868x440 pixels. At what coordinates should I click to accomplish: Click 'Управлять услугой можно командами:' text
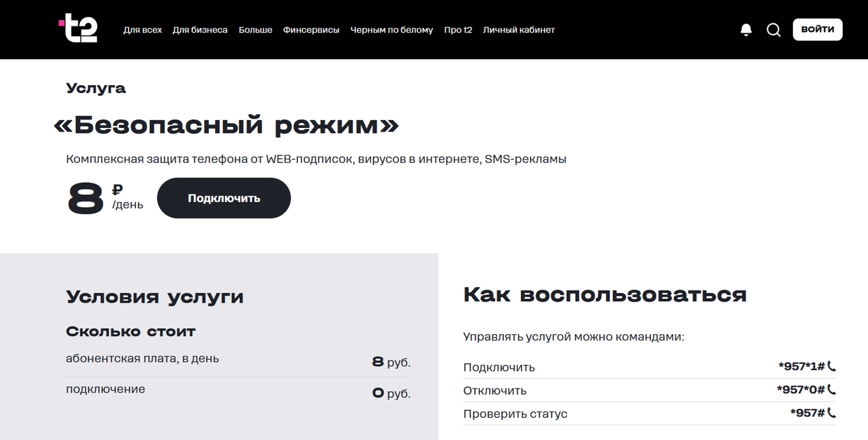tap(573, 336)
